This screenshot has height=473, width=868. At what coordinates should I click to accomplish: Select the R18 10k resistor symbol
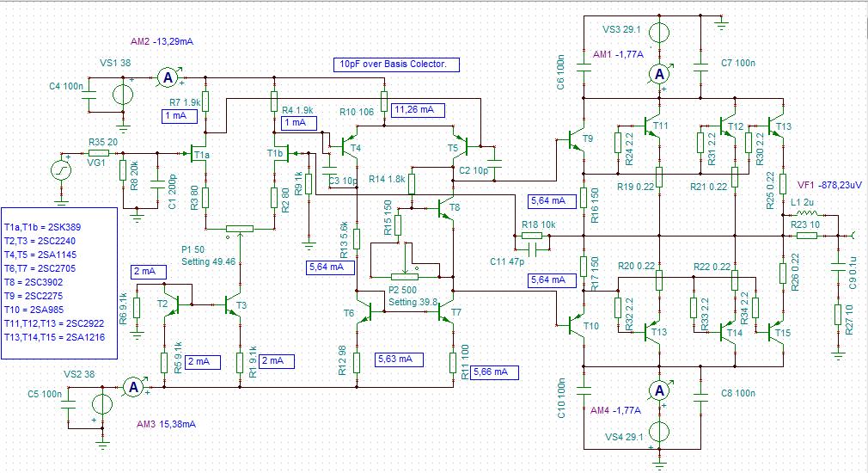[x=531, y=236]
